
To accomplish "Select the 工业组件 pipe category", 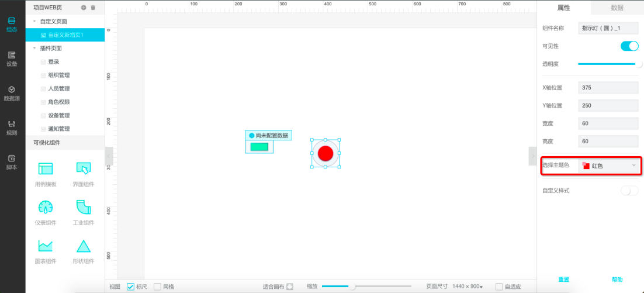I will (x=84, y=213).
